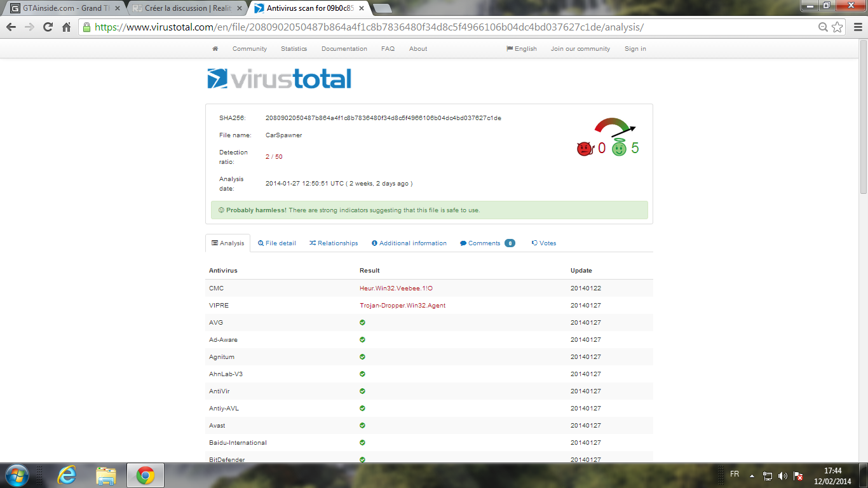This screenshot has width=868, height=488.
Task: Open the Votes tab
Action: pyautogui.click(x=544, y=243)
